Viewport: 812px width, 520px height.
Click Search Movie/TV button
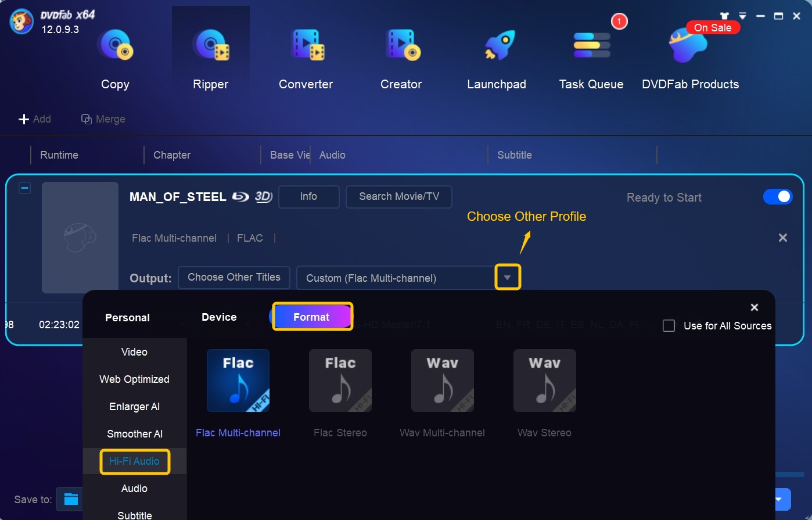(x=399, y=196)
